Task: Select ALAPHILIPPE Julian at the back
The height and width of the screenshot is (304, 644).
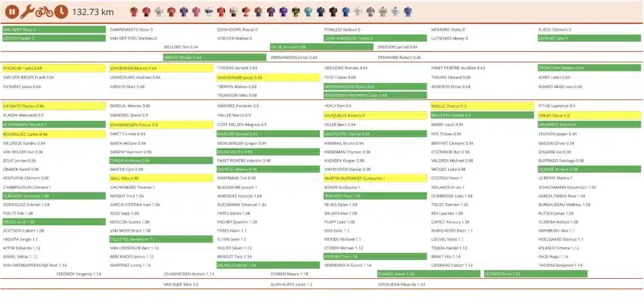Action: (291, 284)
